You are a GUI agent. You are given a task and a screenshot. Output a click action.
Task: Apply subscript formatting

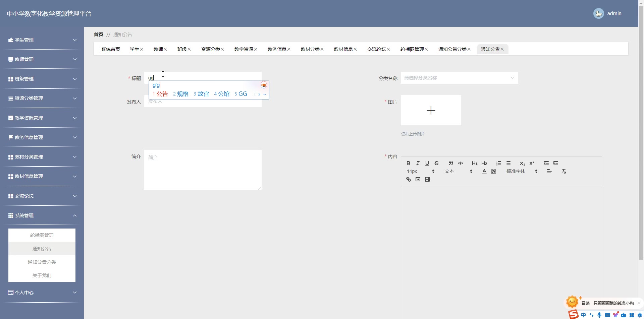coord(522,163)
